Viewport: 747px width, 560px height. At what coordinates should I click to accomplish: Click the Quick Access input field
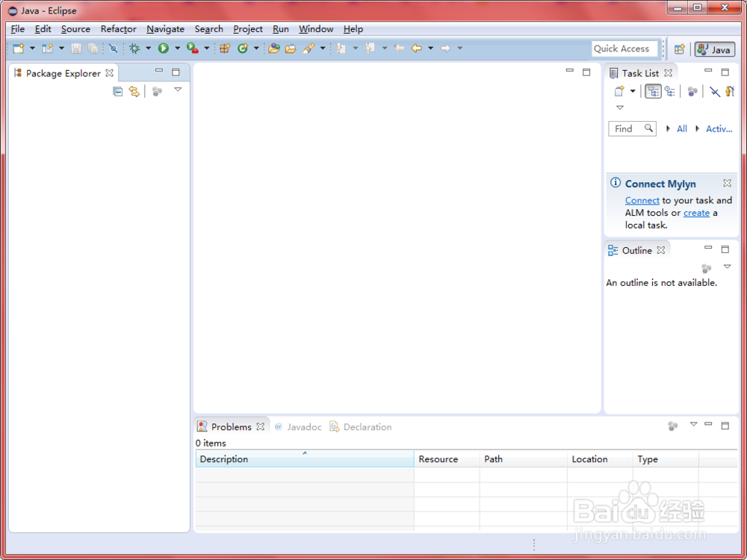(624, 49)
